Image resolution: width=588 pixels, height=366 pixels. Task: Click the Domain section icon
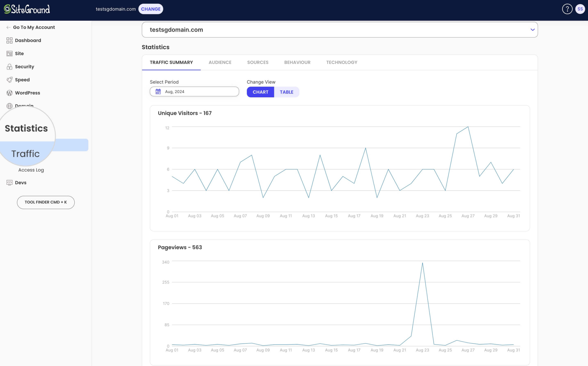pyautogui.click(x=9, y=106)
